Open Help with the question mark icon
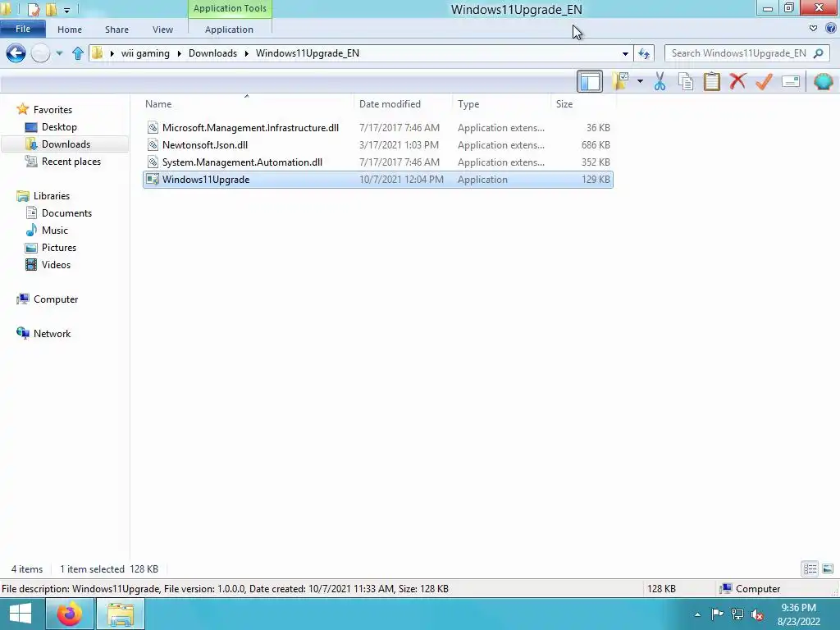Image resolution: width=840 pixels, height=630 pixels. click(x=831, y=29)
